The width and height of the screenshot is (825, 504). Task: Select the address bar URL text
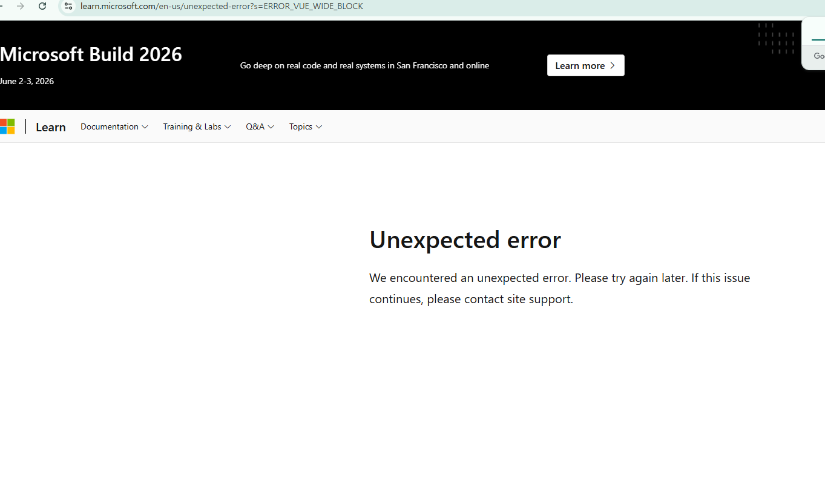pos(222,6)
